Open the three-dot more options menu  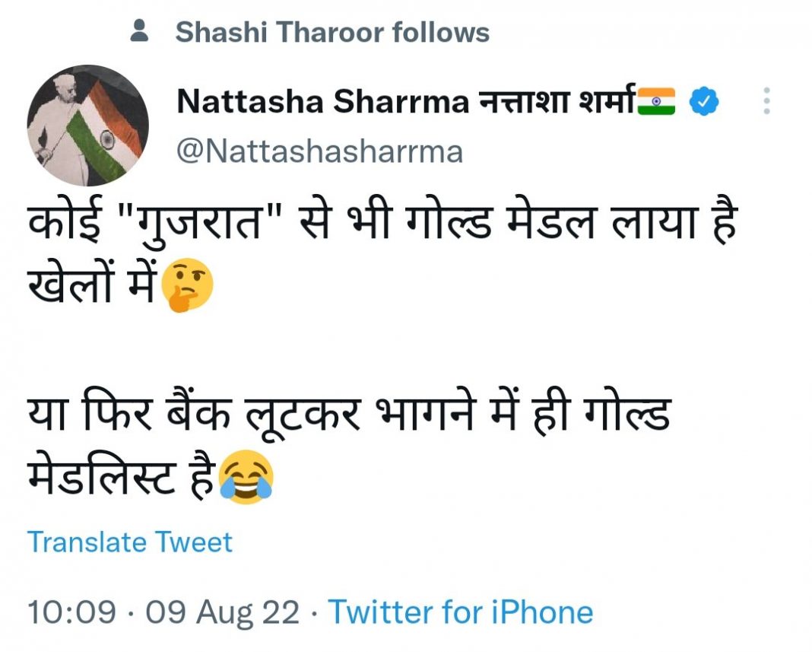pyautogui.click(x=766, y=101)
